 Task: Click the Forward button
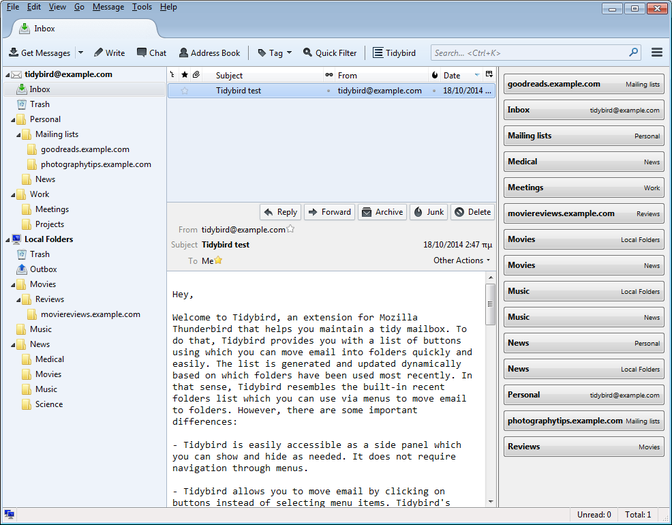click(330, 212)
